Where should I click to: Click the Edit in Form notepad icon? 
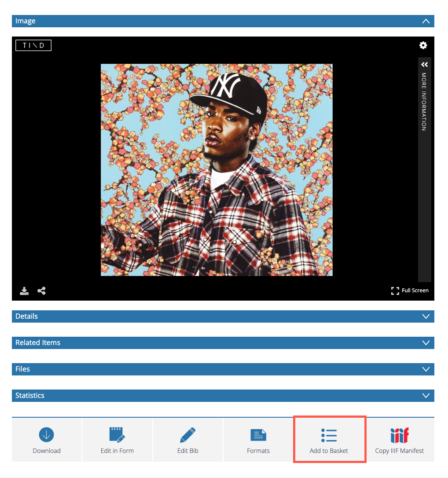click(x=117, y=434)
